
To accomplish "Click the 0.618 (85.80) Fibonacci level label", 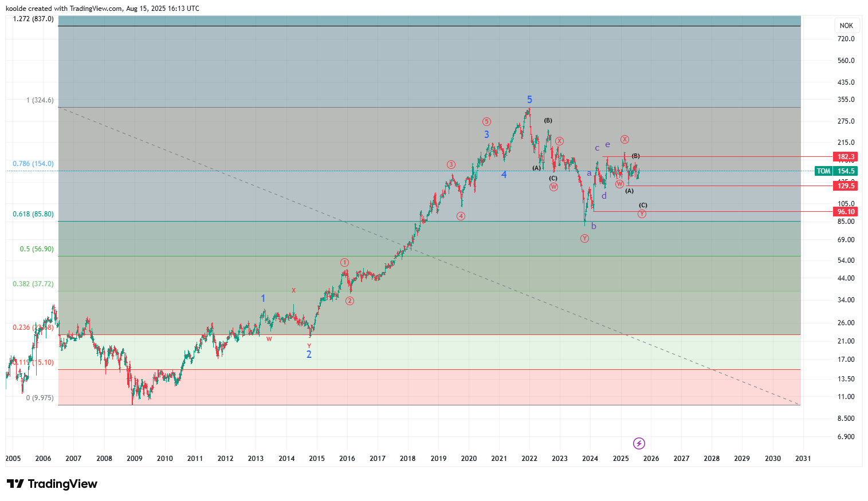I will tap(33, 214).
